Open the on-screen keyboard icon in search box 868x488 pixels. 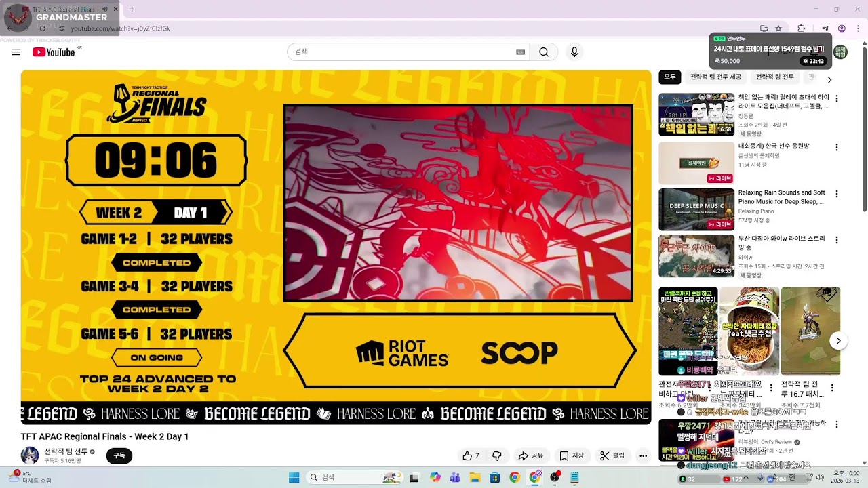click(x=521, y=52)
